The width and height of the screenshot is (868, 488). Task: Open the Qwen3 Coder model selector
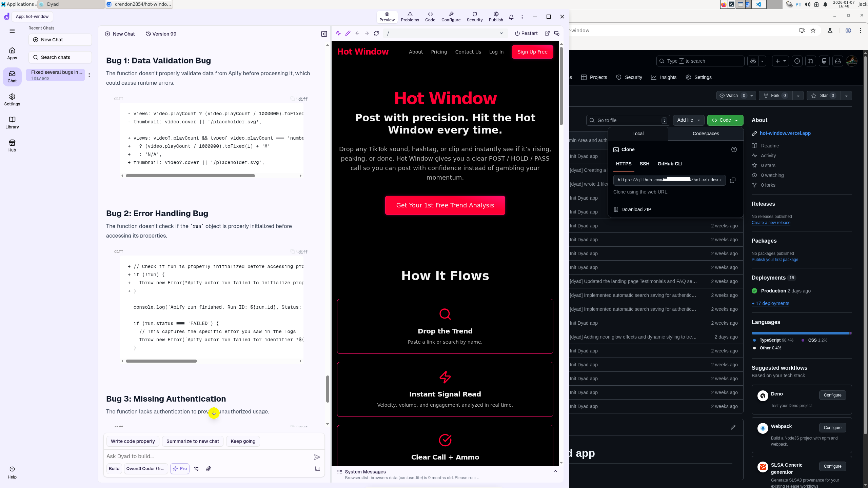pos(145,469)
